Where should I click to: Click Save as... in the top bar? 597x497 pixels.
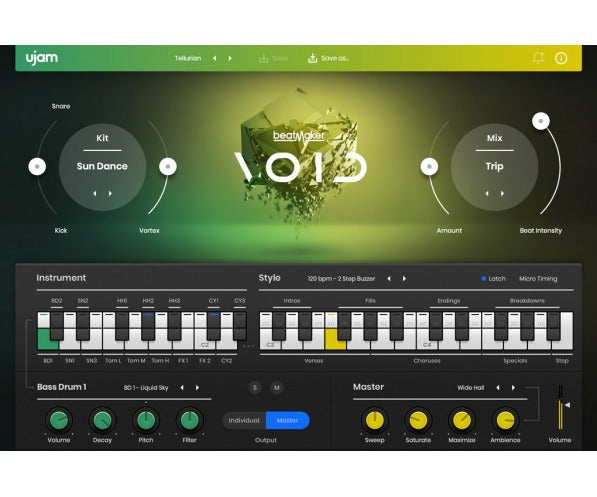point(328,58)
